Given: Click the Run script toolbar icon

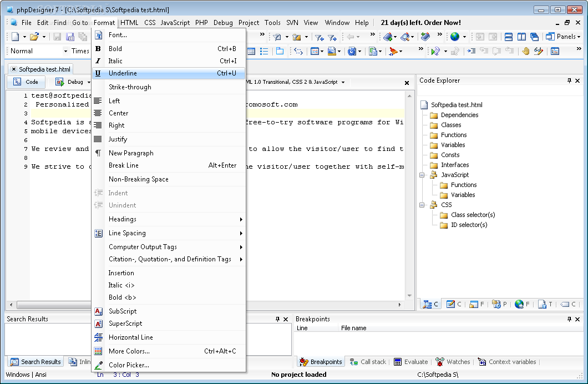Looking at the screenshot, I should click(x=435, y=51).
